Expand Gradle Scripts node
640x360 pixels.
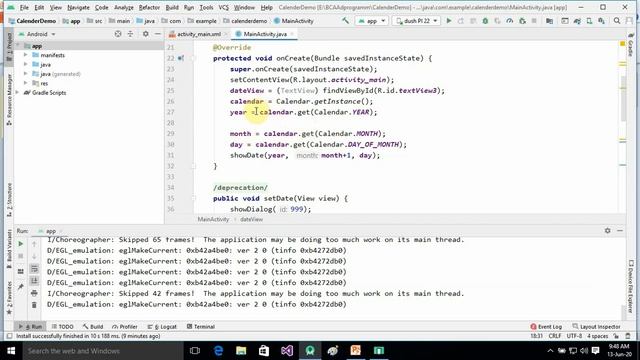[x=18, y=93]
